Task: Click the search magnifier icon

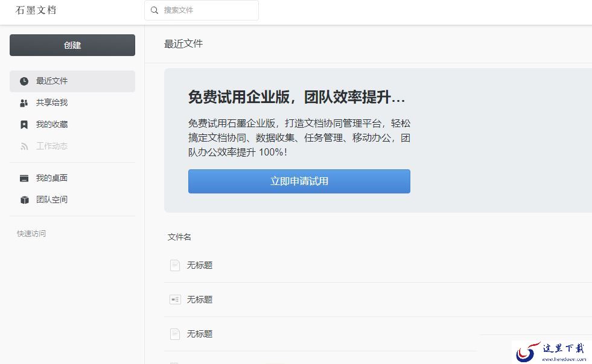Action: coord(154,10)
